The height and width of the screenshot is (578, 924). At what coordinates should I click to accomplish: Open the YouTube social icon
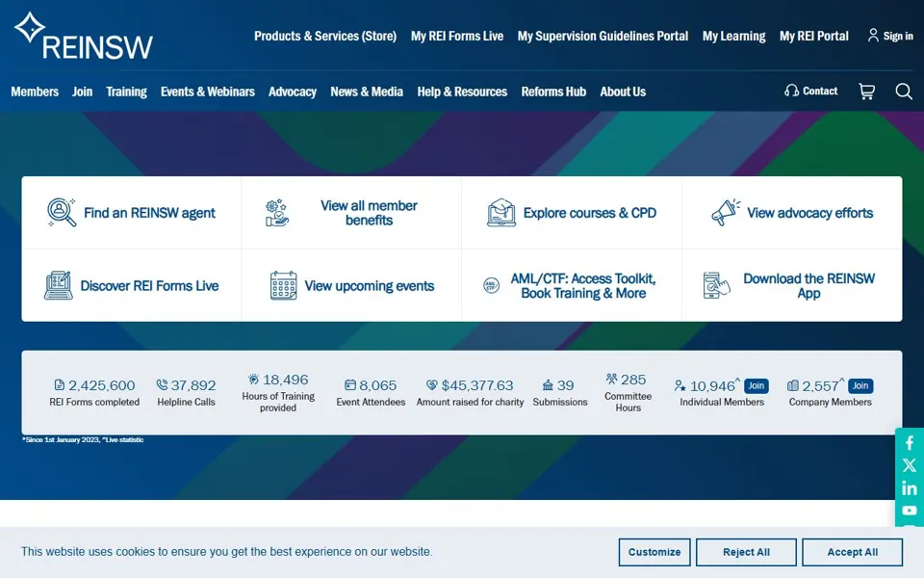910,511
